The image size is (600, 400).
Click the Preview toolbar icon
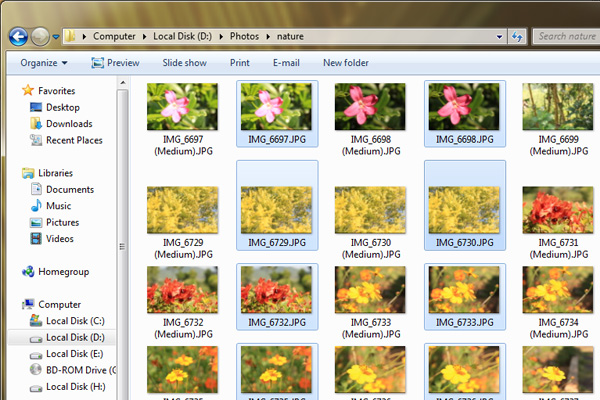pyautogui.click(x=97, y=63)
